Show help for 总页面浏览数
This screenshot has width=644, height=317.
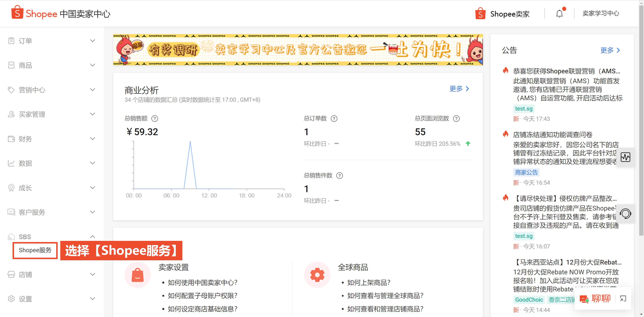tap(456, 118)
